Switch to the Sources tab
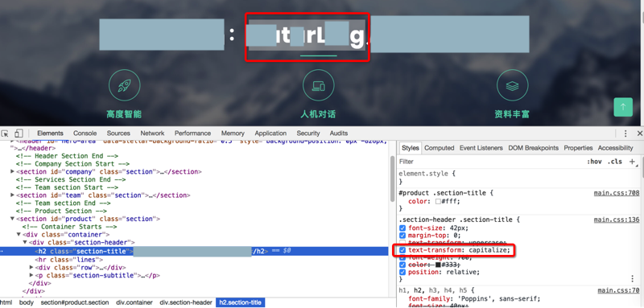 (118, 133)
